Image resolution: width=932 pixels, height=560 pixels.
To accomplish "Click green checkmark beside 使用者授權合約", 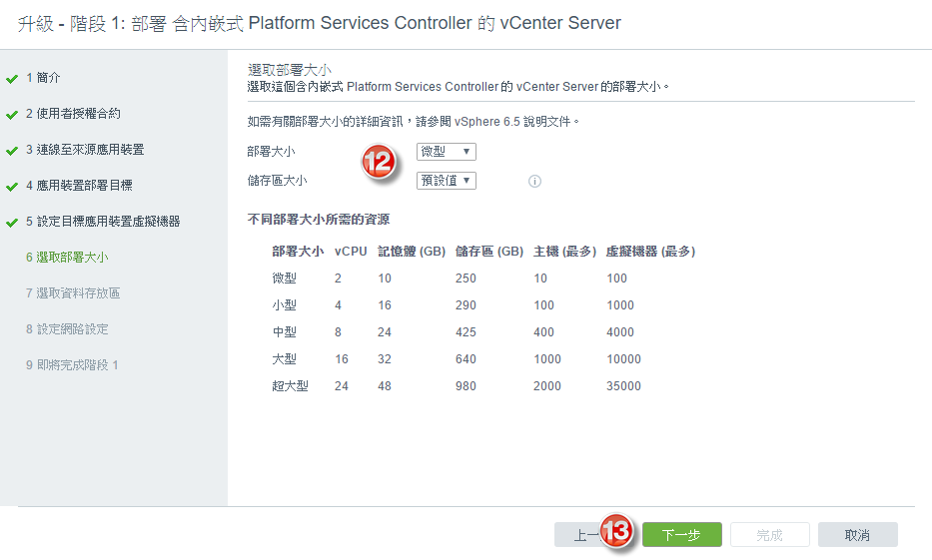I will (12, 115).
